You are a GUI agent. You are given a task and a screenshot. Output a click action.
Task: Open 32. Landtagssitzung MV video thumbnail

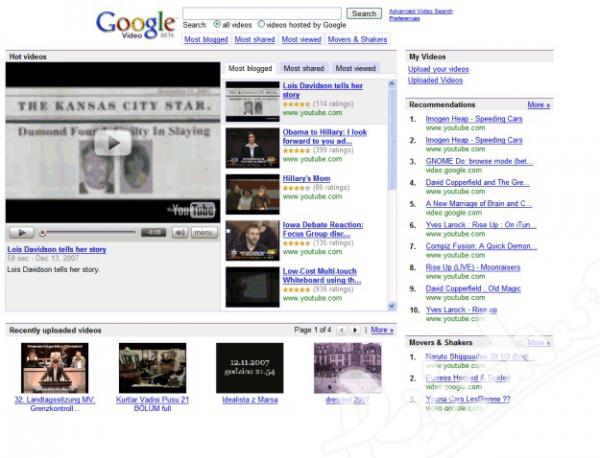point(55,368)
